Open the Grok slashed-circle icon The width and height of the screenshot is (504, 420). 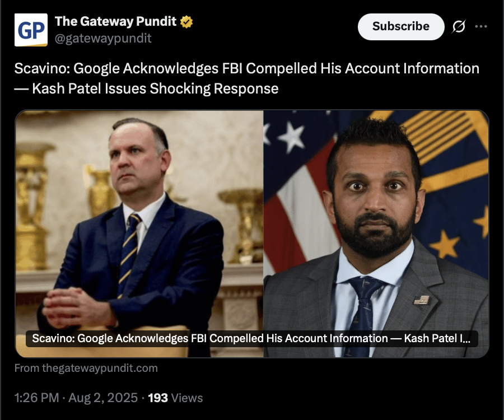point(459,26)
